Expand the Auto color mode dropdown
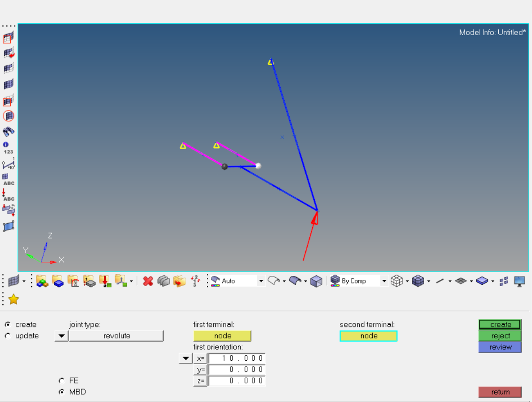The width and height of the screenshot is (532, 402). (261, 281)
